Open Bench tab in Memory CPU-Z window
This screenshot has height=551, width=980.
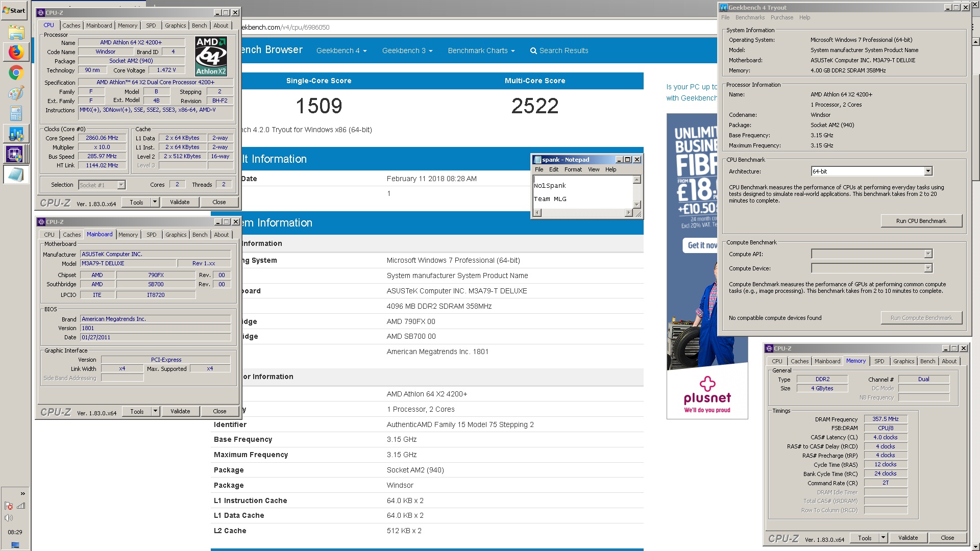tap(928, 361)
